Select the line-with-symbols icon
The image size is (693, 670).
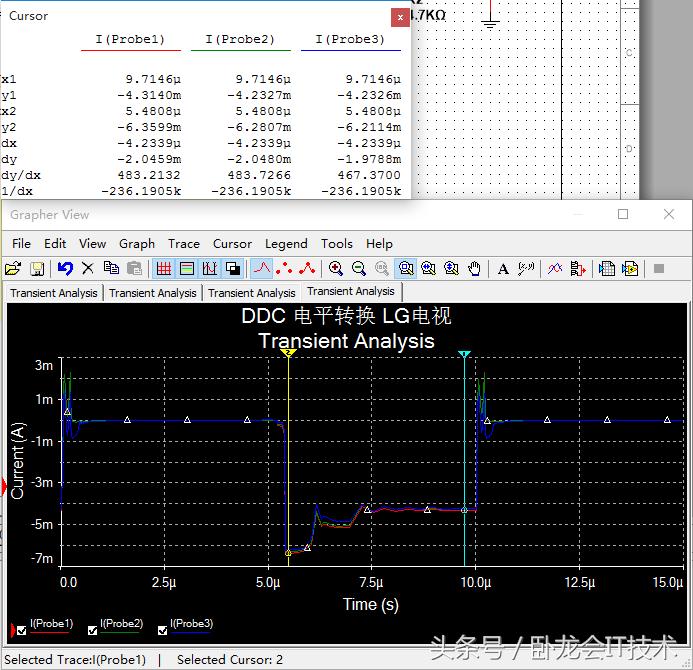click(307, 268)
